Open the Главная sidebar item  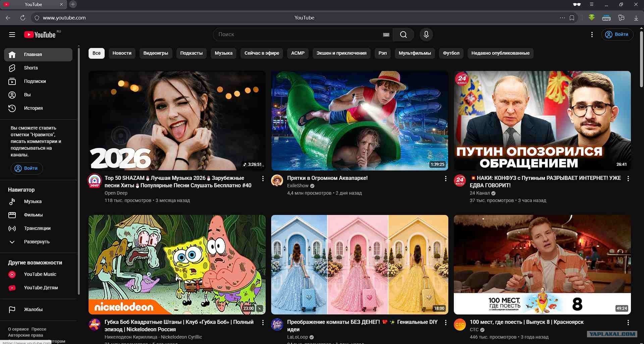click(x=38, y=54)
